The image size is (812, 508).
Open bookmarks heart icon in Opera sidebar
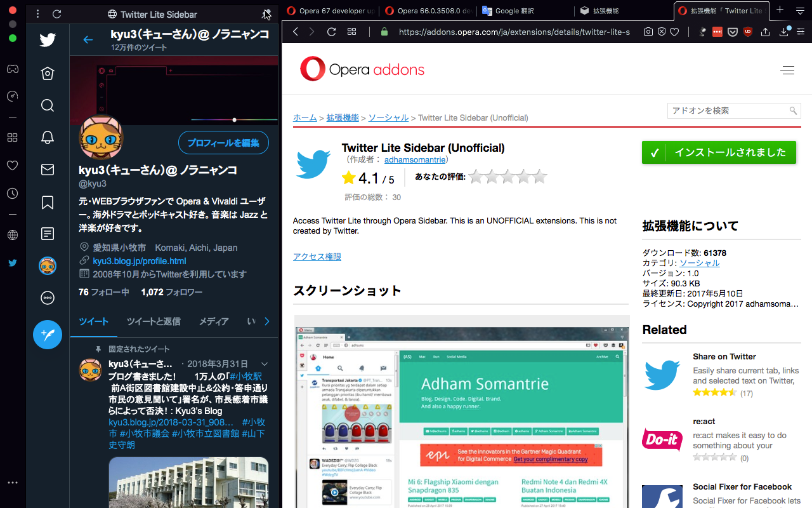click(x=12, y=165)
